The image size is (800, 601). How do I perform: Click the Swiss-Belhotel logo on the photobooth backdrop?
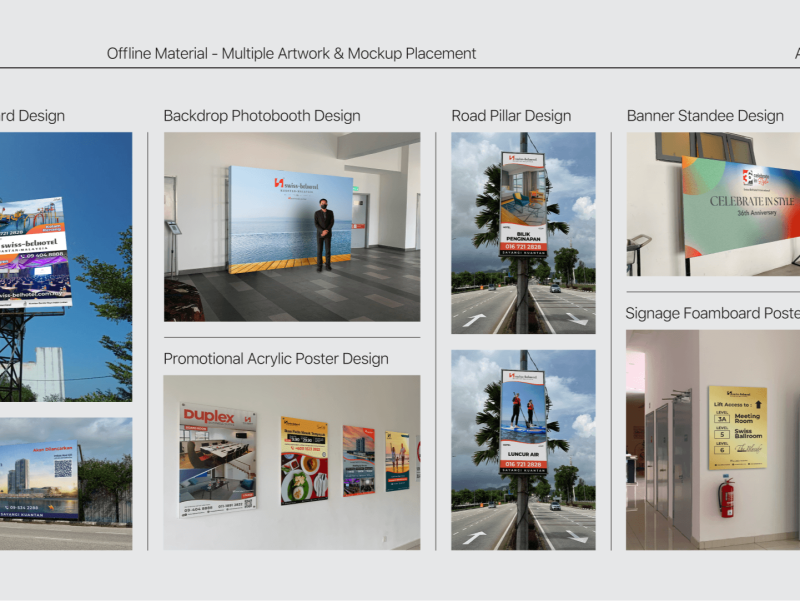pos(292,183)
